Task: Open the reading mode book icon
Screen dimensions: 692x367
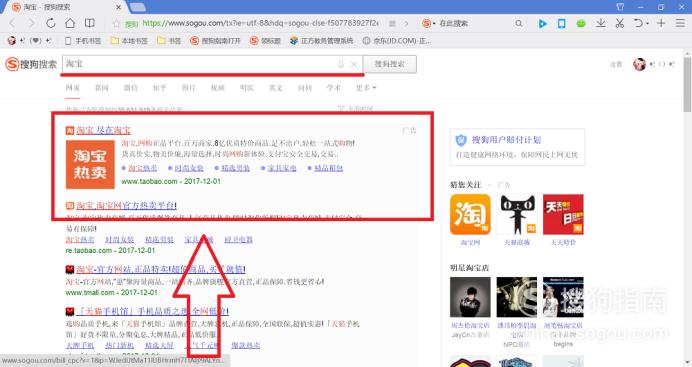Action: (x=90, y=23)
